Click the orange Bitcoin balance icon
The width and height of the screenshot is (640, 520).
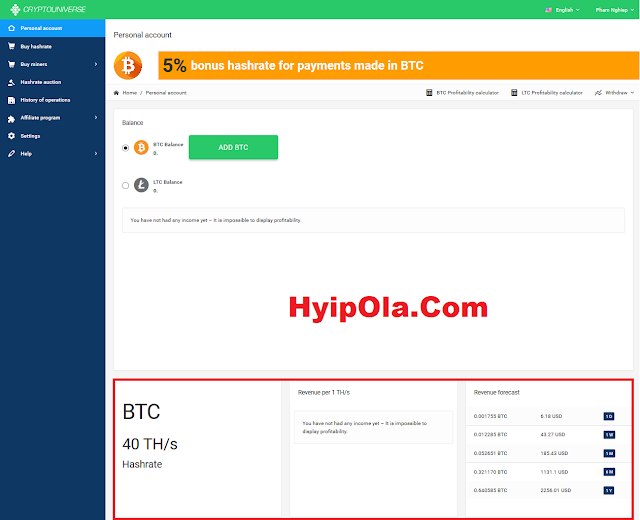click(141, 147)
